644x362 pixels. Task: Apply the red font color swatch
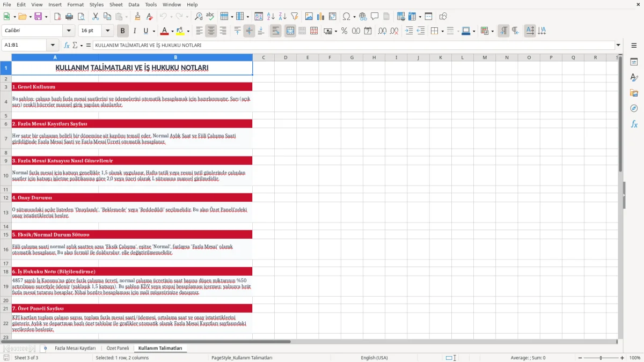[164, 31]
